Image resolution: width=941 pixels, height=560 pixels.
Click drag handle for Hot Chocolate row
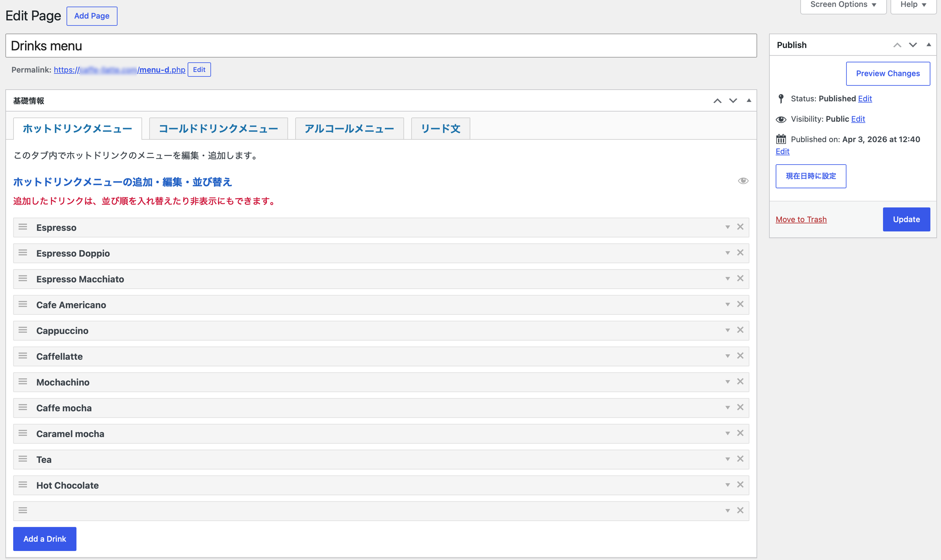tap(23, 485)
